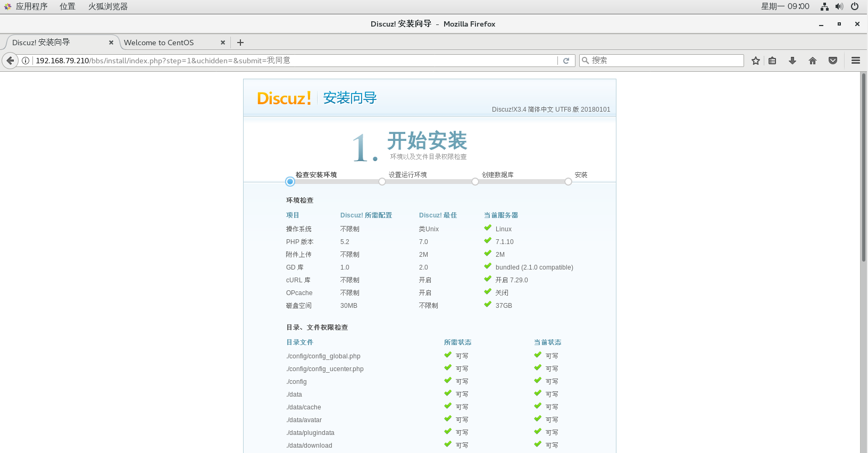Open the 位置 menu
The height and width of the screenshot is (453, 868).
pyautogui.click(x=68, y=6)
